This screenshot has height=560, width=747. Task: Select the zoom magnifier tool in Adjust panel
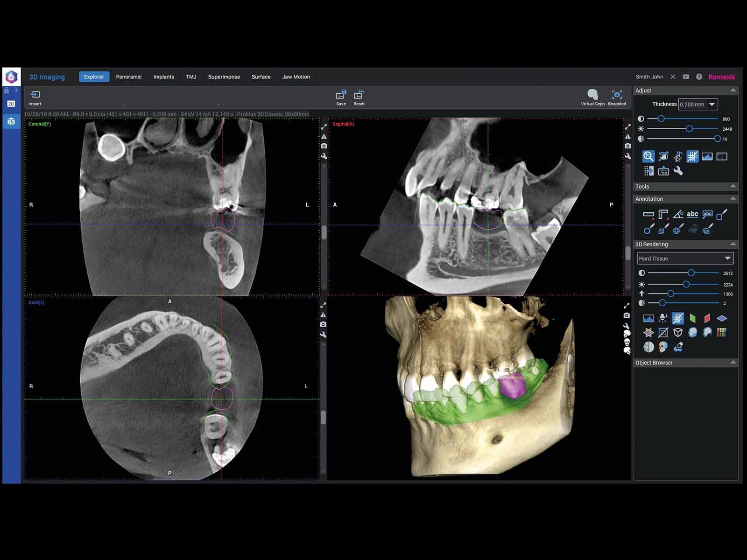pos(648,156)
